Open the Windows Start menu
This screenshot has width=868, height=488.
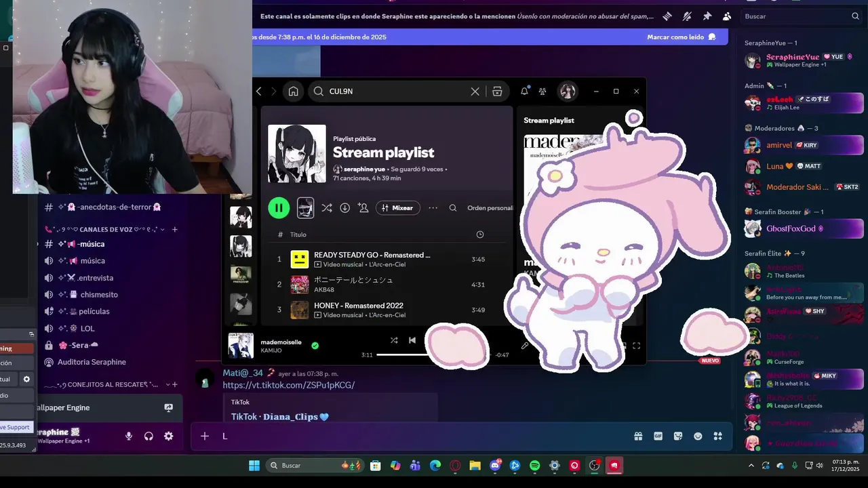point(254,466)
